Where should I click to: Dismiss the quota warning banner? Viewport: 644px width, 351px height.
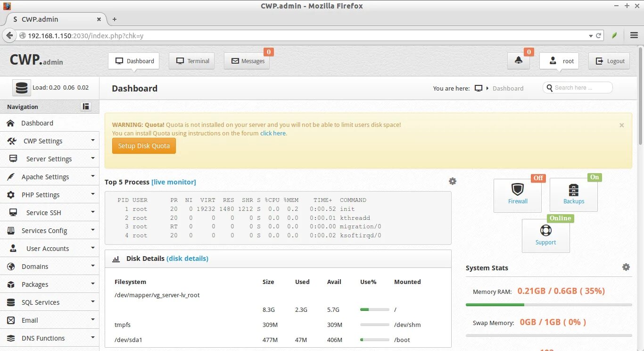pos(621,125)
